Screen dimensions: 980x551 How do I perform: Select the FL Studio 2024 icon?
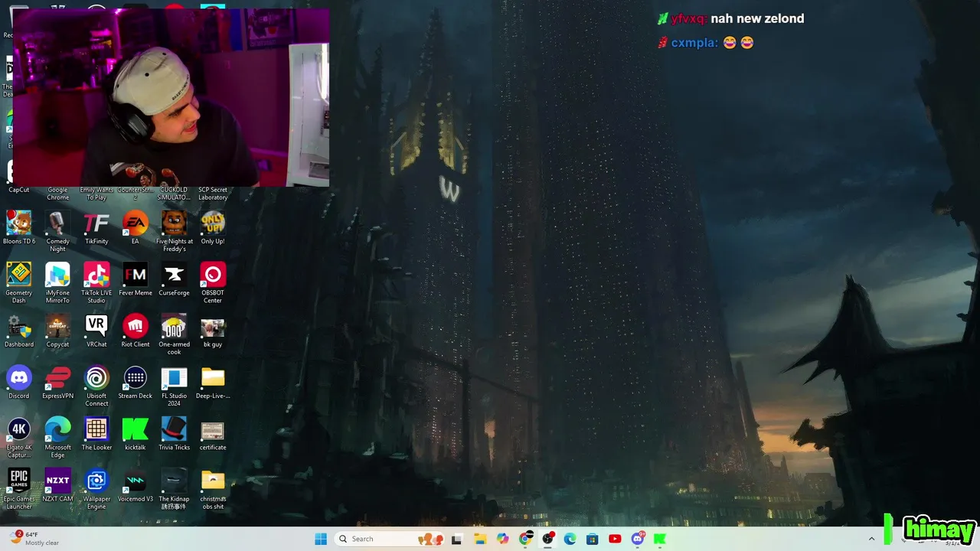[174, 386]
